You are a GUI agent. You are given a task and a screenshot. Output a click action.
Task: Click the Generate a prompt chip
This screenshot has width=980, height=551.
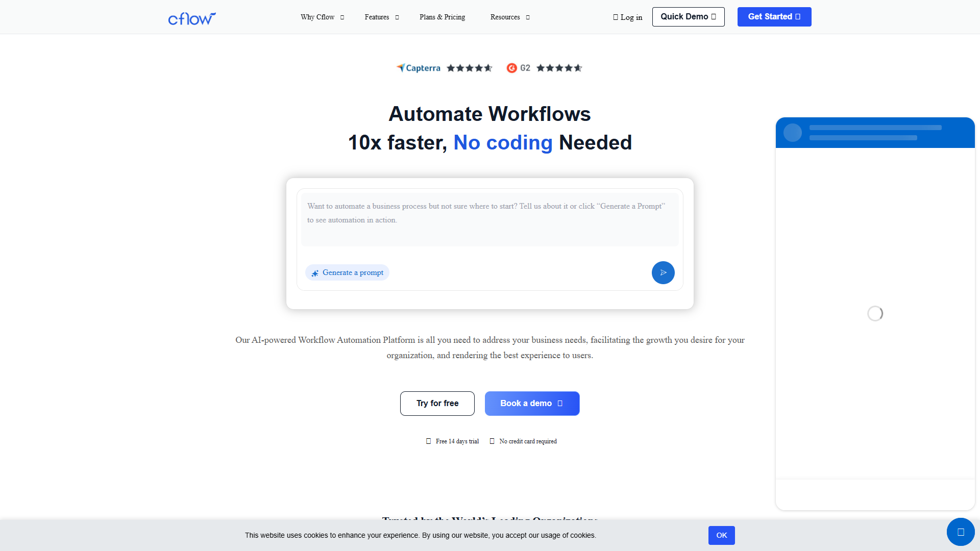347,272
